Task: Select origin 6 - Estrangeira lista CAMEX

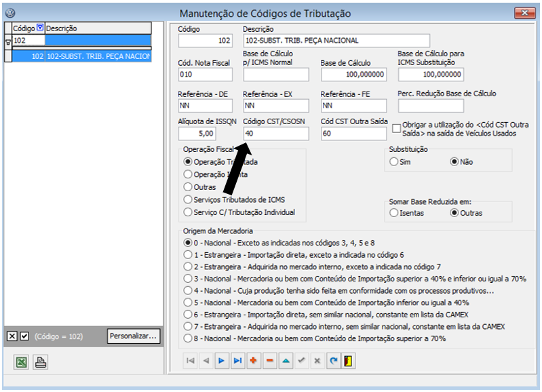Action: click(x=188, y=314)
